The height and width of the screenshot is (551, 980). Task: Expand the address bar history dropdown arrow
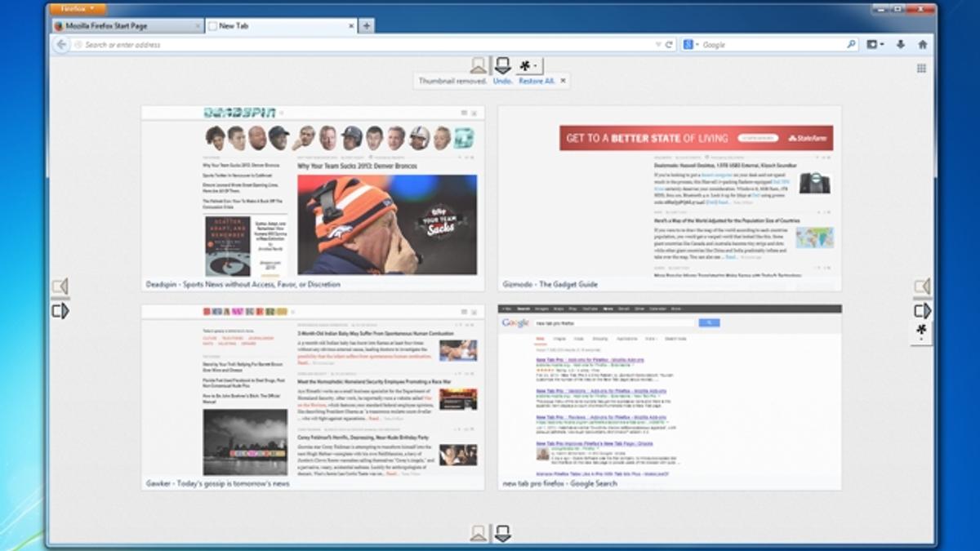[x=658, y=45]
